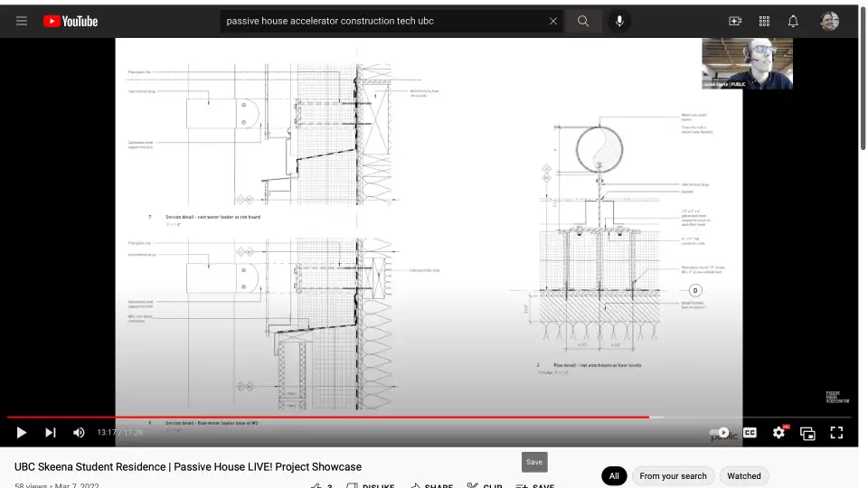Open the YouTube apps grid
The image size is (868, 488).
click(x=764, y=21)
